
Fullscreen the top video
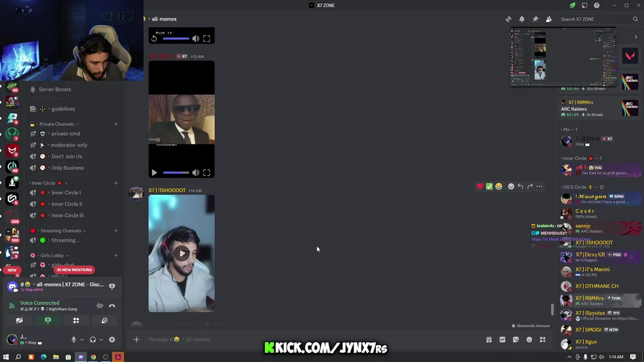point(206,39)
